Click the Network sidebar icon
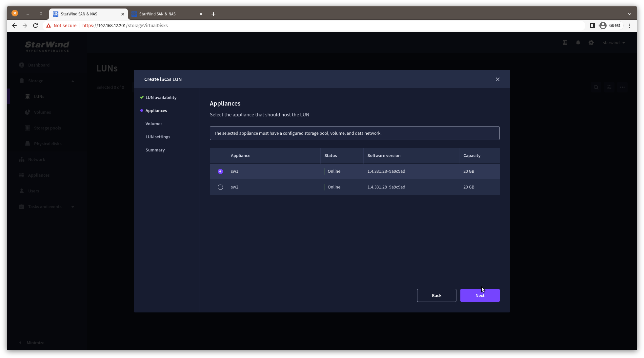This screenshot has height=358, width=644. pos(22,159)
